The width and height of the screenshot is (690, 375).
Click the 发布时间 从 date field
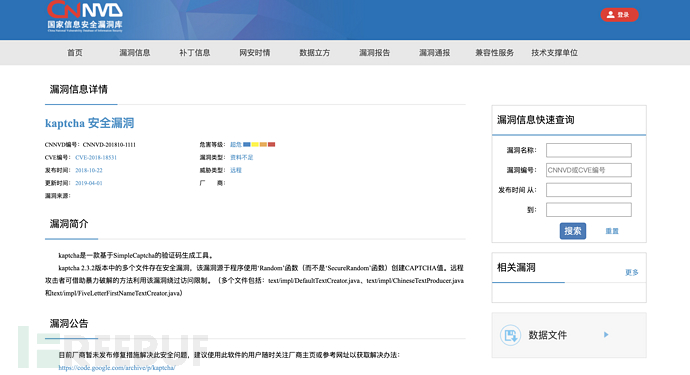(589, 190)
